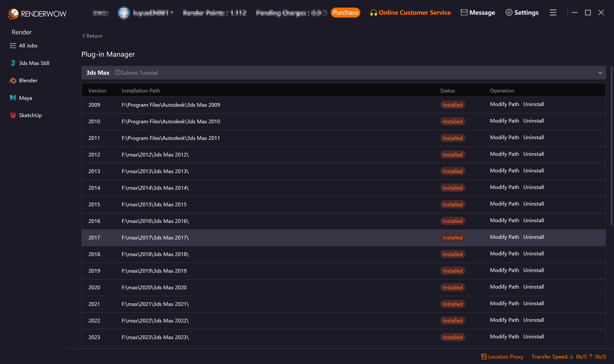Open the All Jobs list icon

13,46
